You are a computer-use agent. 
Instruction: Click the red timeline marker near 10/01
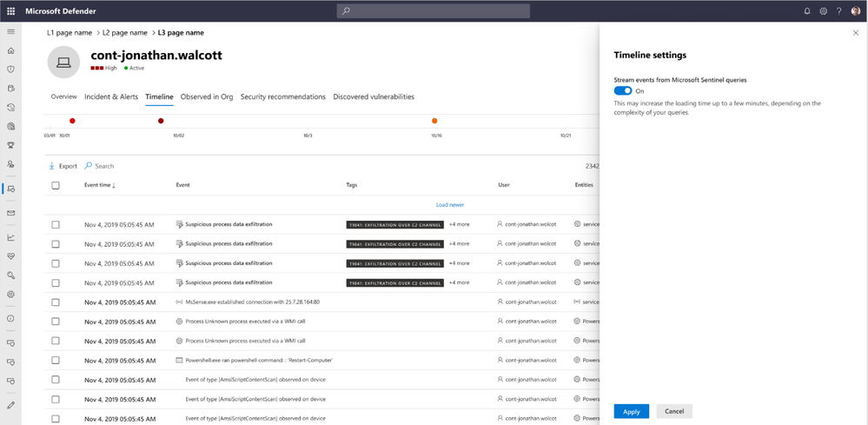72,121
